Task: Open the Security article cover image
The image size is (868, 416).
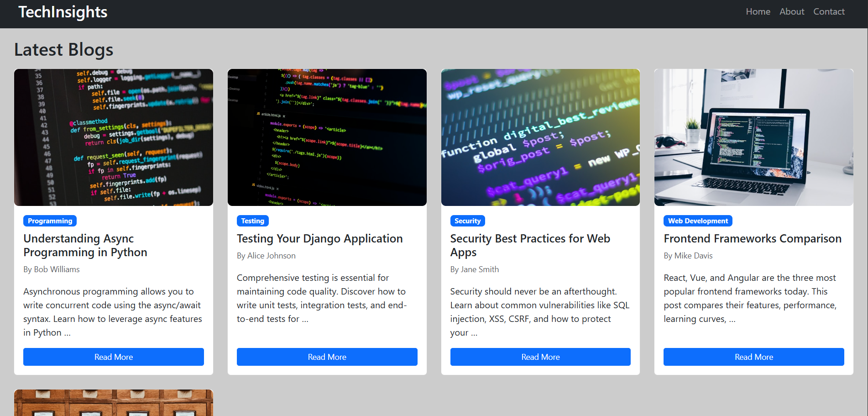Action: [x=540, y=137]
